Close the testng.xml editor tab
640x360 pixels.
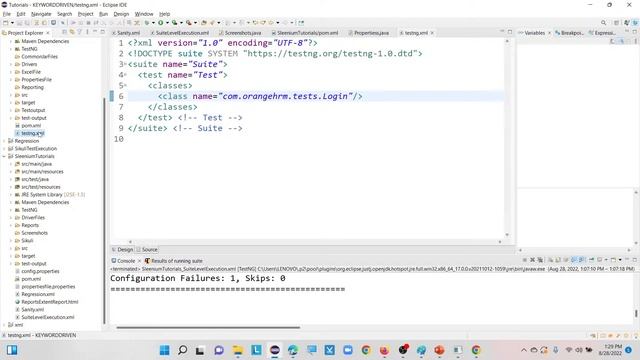(432, 33)
